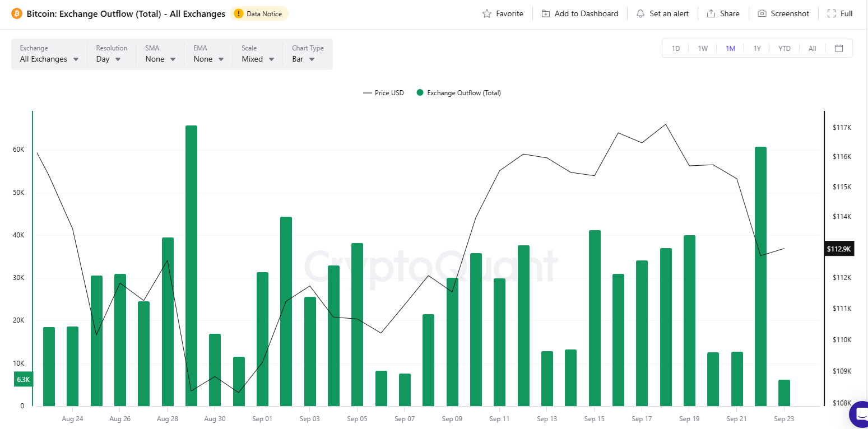
Task: Switch to the 1W time range tab
Action: [x=703, y=49]
